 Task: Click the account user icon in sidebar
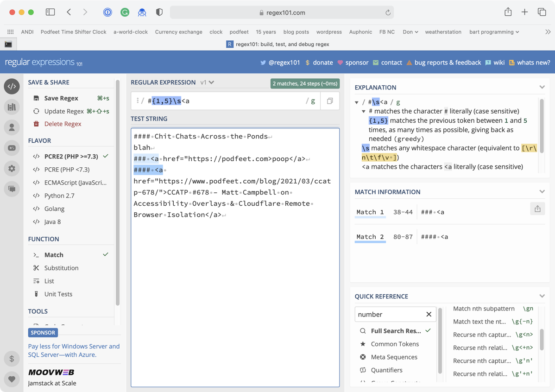[x=12, y=127]
